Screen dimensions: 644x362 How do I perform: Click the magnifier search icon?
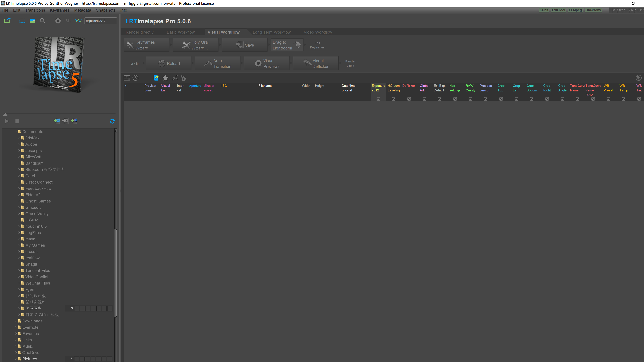pos(43,21)
